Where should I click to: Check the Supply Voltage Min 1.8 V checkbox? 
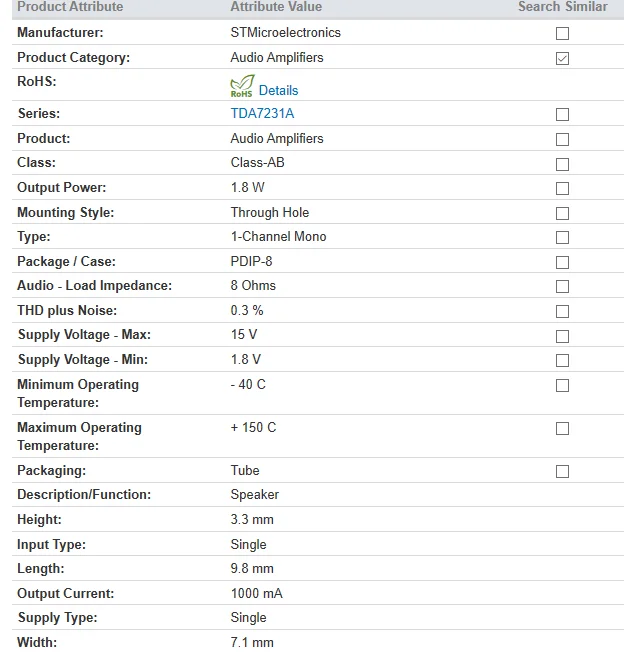tap(562, 360)
